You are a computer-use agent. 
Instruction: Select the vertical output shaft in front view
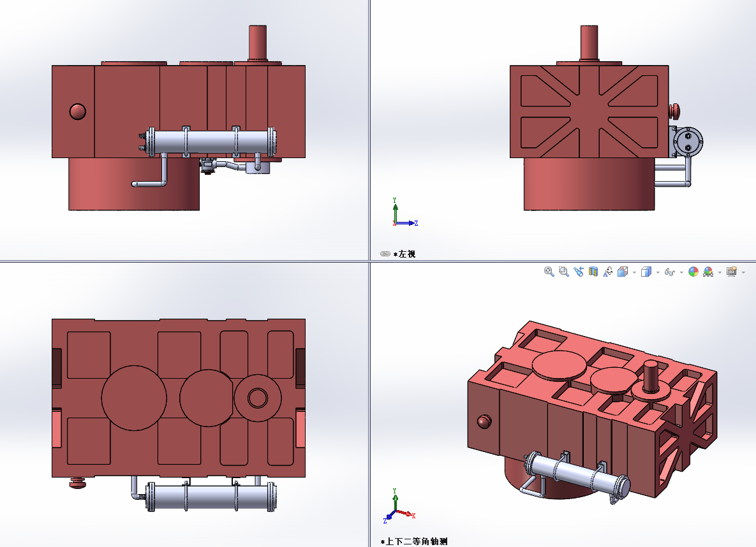pyautogui.click(x=258, y=43)
